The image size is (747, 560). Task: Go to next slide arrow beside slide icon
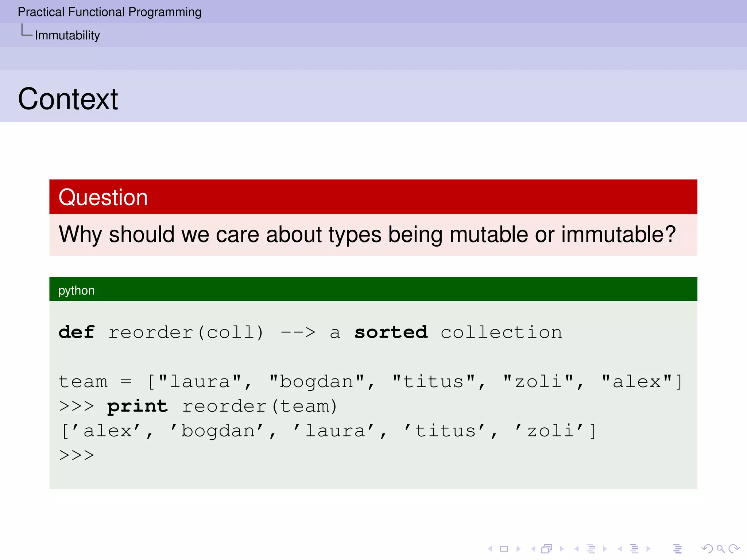coord(518,548)
